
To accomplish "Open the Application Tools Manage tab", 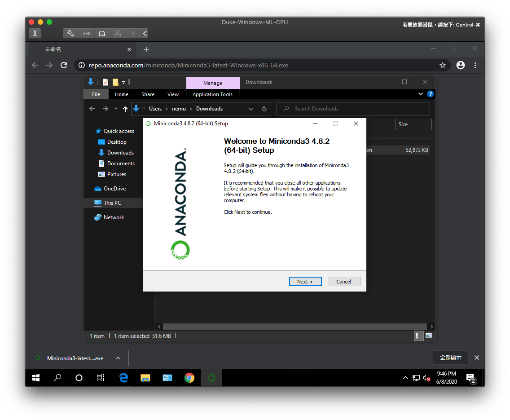I will click(x=213, y=82).
